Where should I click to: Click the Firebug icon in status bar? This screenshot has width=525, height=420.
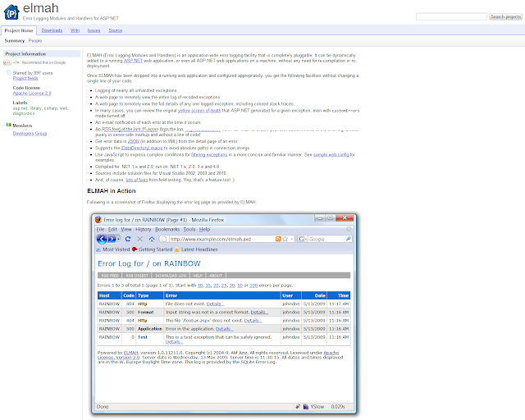pyautogui.click(x=298, y=407)
